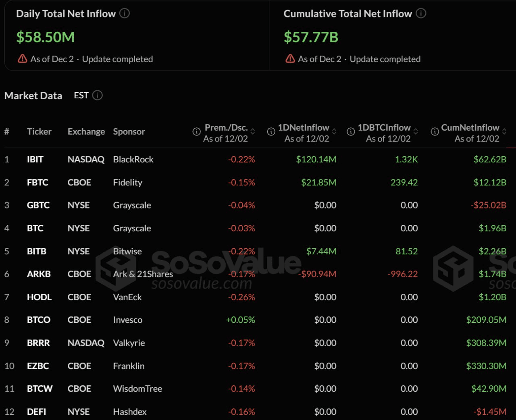The height and width of the screenshot is (420, 516).
Task: Open the GBTC ticker details
Action: 38,205
